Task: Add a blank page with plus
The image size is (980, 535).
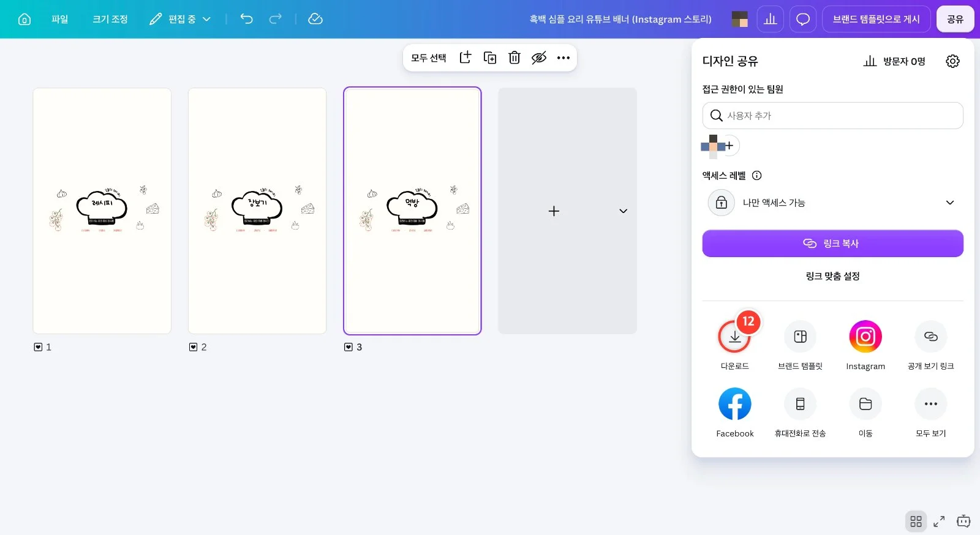Action: (554, 211)
